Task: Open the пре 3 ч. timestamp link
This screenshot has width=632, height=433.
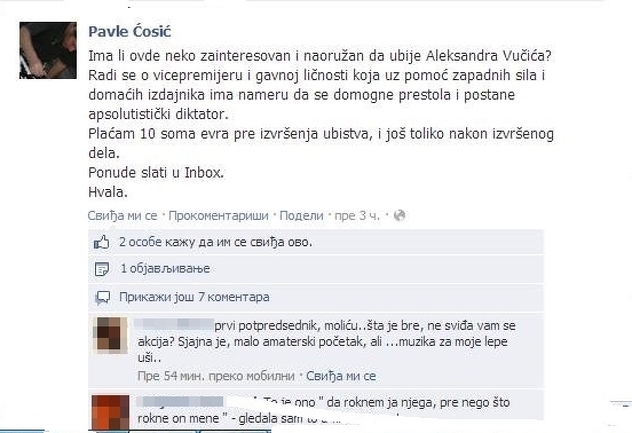Action: 357,216
